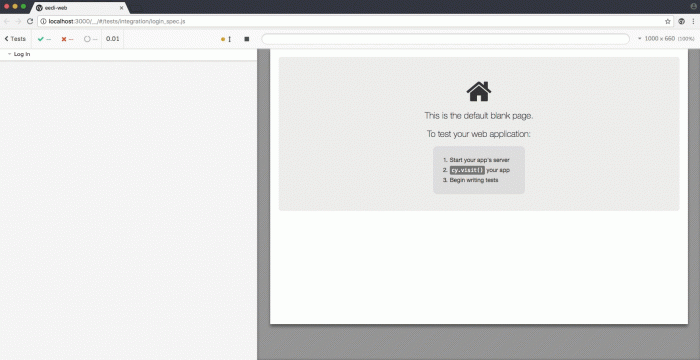Stop the running tests with the square button
Viewport: 700px width, 360px height.
(x=246, y=39)
